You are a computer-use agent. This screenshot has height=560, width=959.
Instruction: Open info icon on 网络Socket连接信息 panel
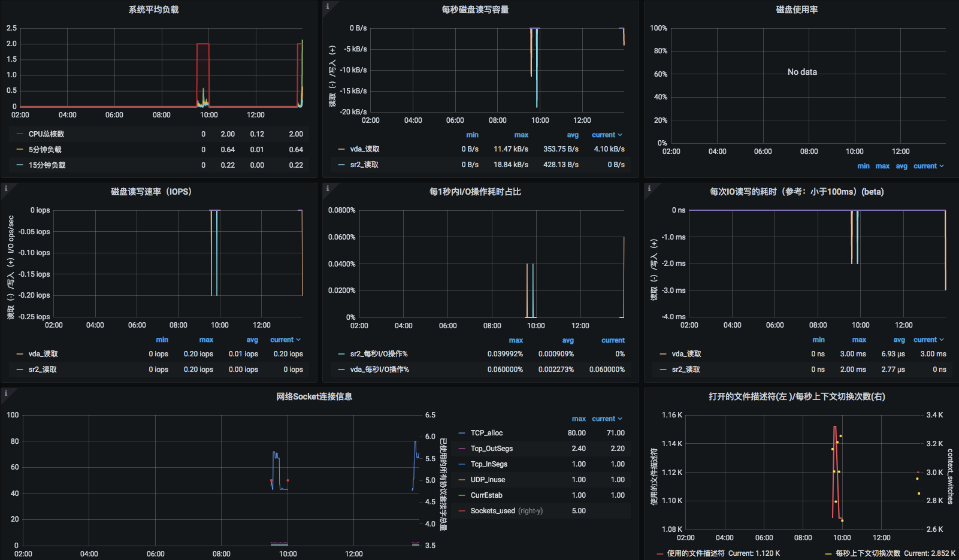[5, 393]
